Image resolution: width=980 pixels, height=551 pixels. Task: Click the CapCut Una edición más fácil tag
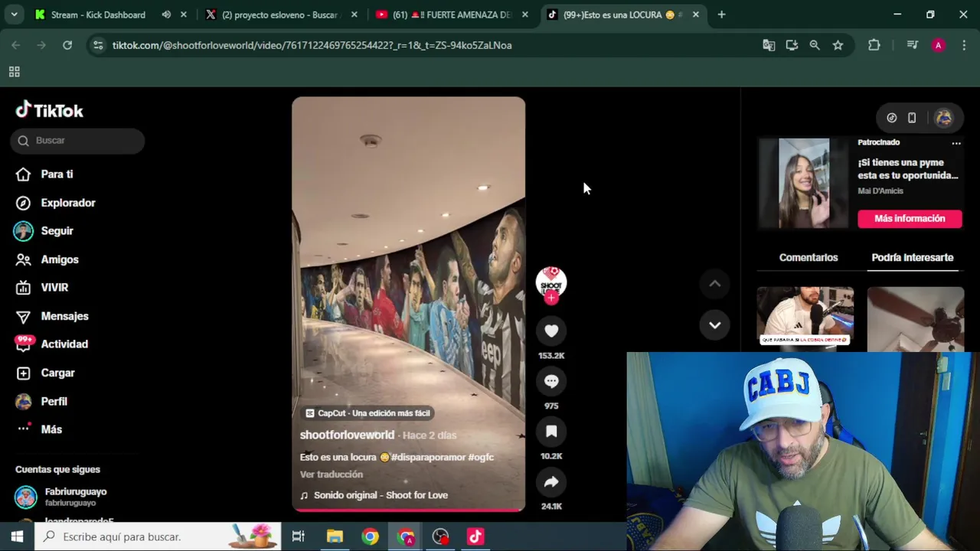click(x=367, y=413)
